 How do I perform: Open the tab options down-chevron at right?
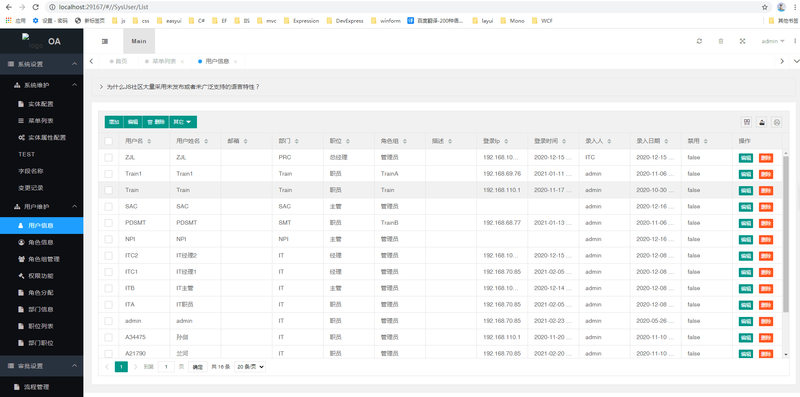pos(796,61)
